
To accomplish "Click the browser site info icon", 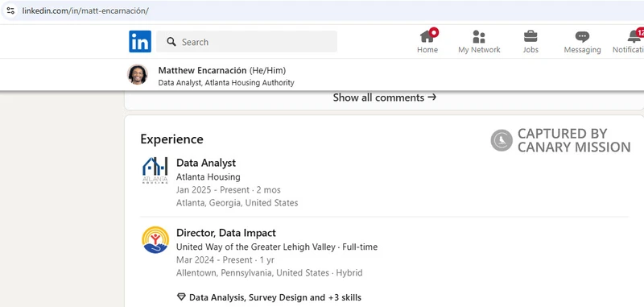I will [x=10, y=10].
